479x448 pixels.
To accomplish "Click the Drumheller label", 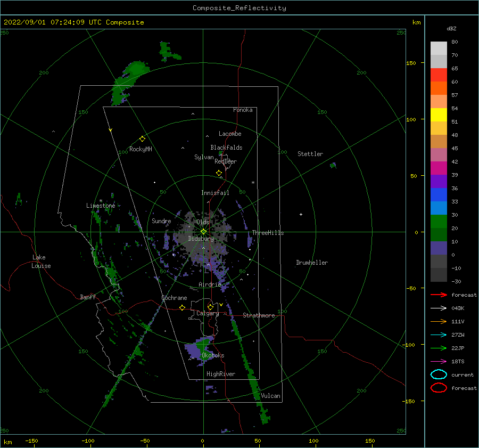I will tap(312, 263).
